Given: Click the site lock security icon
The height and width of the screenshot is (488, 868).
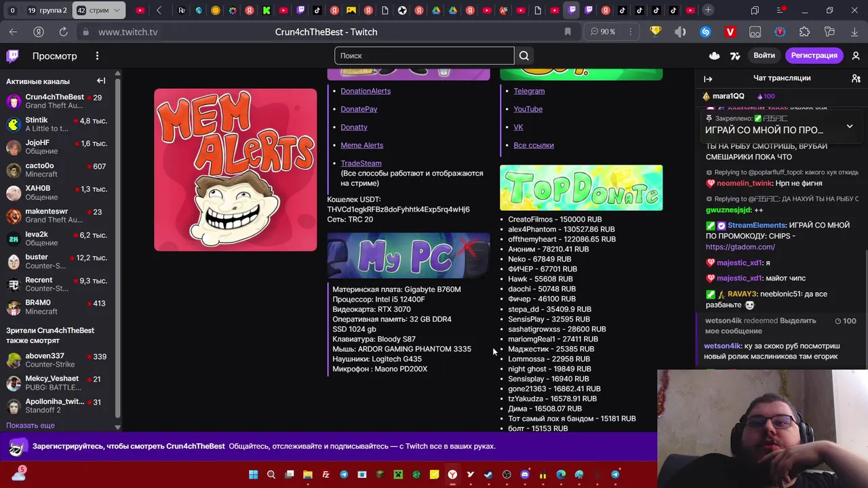Looking at the screenshot, I should tap(85, 32).
